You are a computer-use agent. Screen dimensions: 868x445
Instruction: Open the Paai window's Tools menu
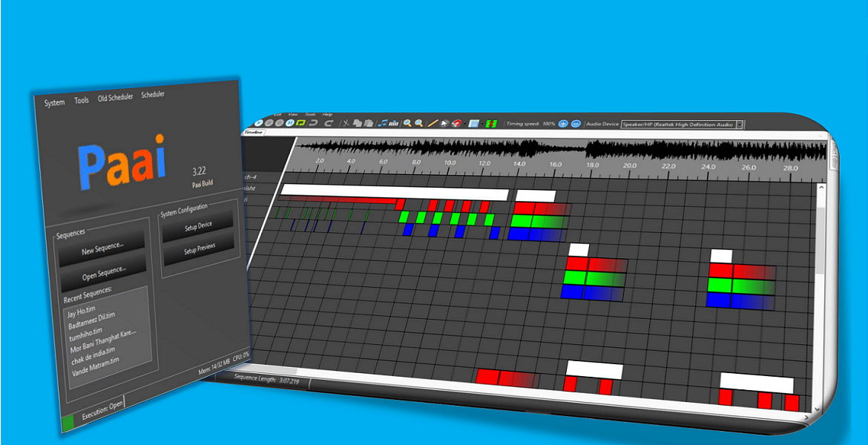coord(82,100)
